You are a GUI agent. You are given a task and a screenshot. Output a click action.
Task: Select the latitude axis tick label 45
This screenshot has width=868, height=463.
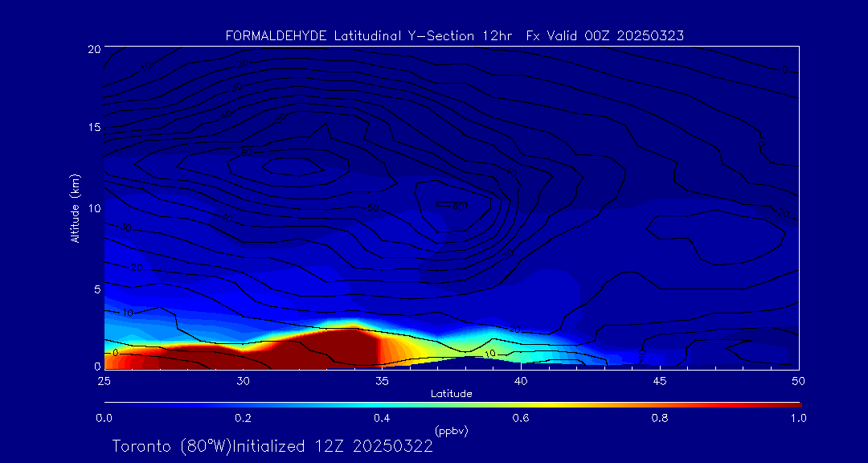660,381
